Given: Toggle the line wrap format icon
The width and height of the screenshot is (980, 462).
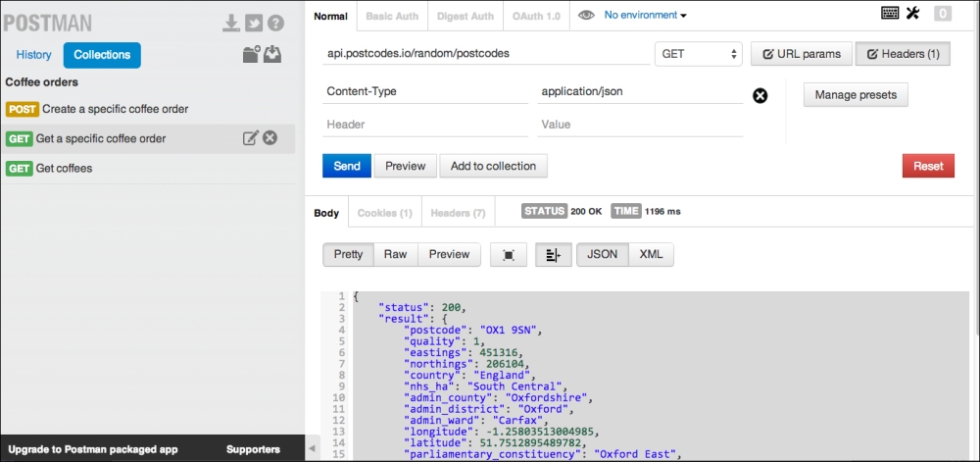Looking at the screenshot, I should click(554, 254).
